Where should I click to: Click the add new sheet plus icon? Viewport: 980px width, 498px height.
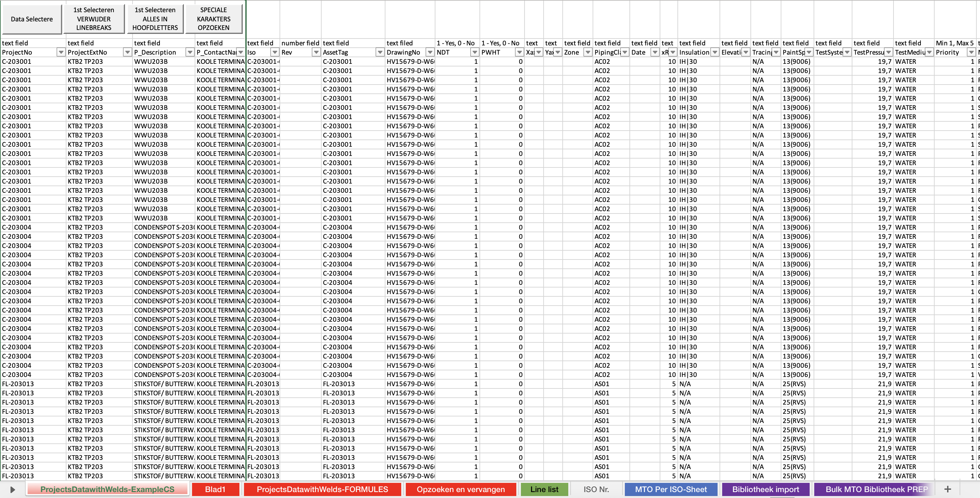(947, 489)
